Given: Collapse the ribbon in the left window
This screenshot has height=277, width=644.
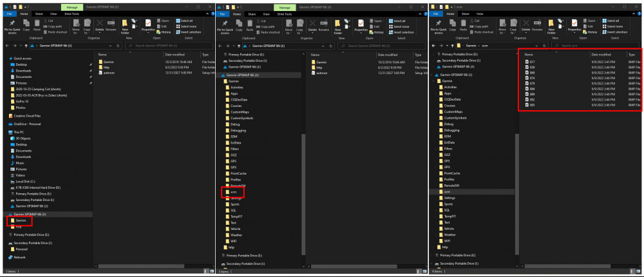Looking at the screenshot, I should [206, 14].
